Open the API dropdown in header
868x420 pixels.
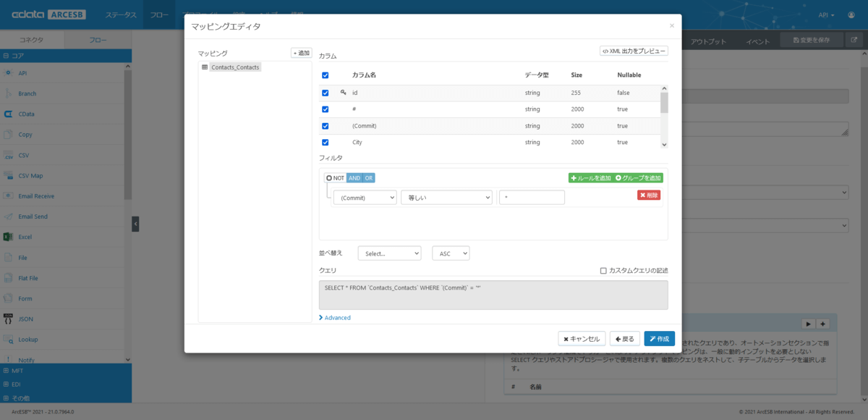pos(827,14)
